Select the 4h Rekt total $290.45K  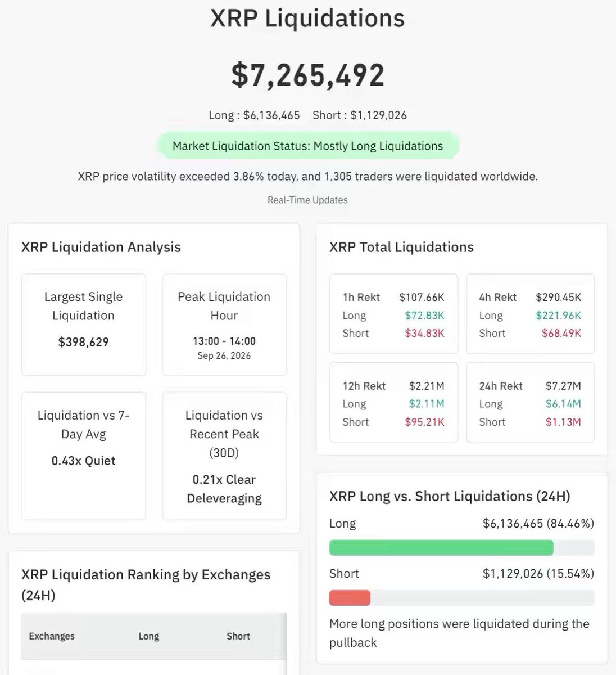click(x=559, y=297)
